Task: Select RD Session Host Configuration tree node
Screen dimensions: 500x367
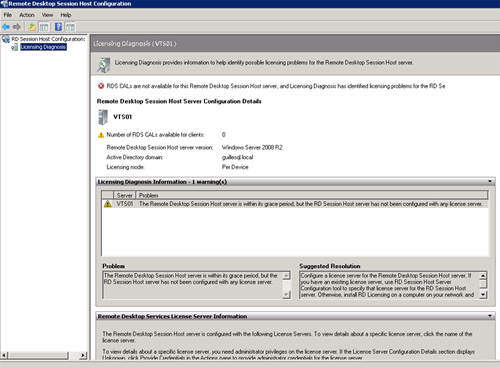Action: coord(48,39)
